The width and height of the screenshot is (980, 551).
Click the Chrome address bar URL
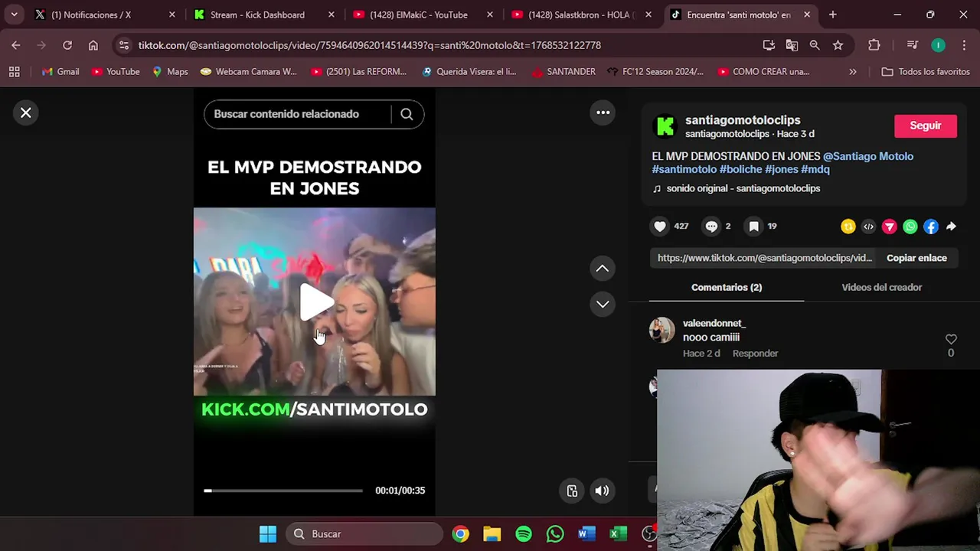tap(369, 45)
